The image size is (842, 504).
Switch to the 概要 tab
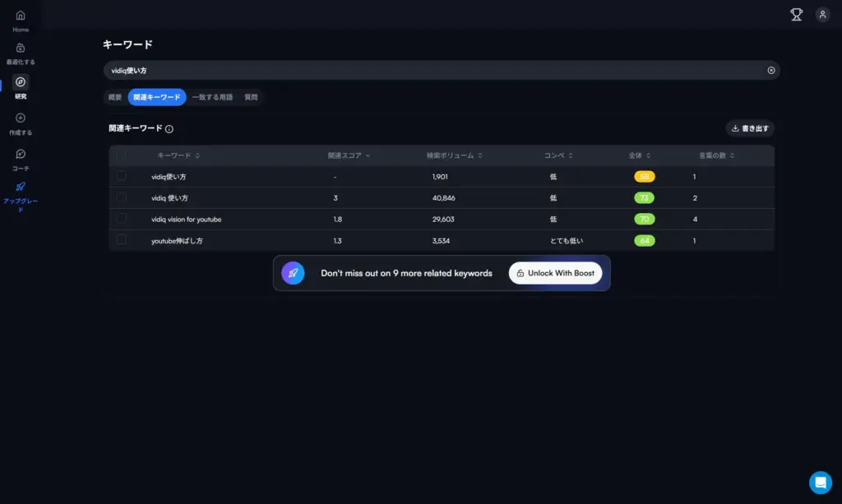pyautogui.click(x=115, y=97)
